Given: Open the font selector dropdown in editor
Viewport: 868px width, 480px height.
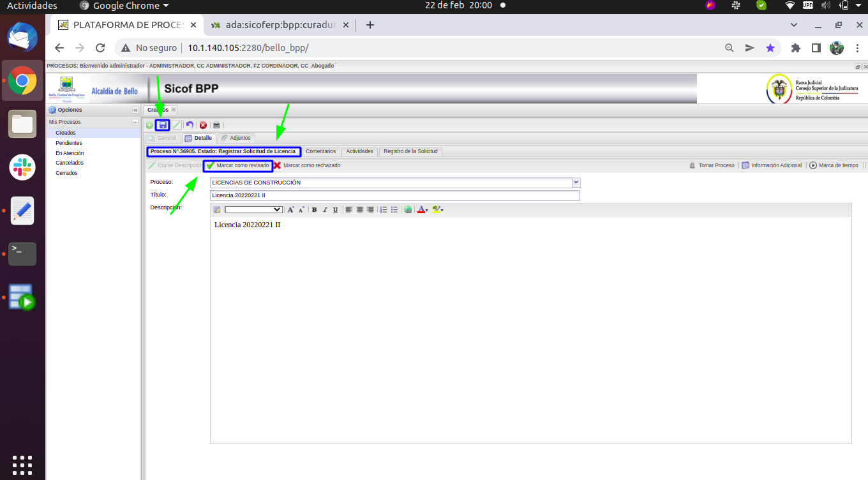Looking at the screenshot, I should 253,209.
